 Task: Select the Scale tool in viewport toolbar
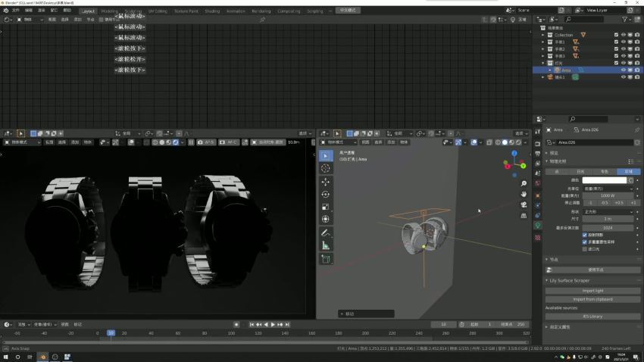[x=326, y=207]
